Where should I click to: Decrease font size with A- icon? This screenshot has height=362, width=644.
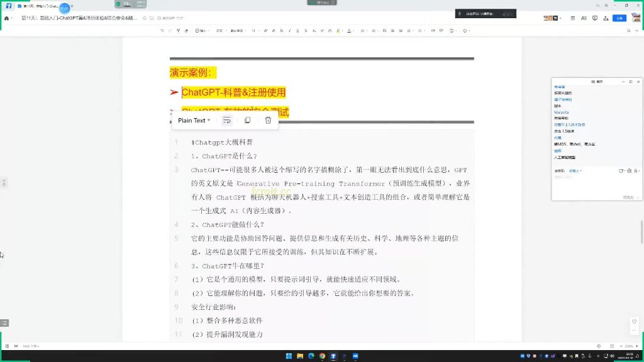point(274,31)
